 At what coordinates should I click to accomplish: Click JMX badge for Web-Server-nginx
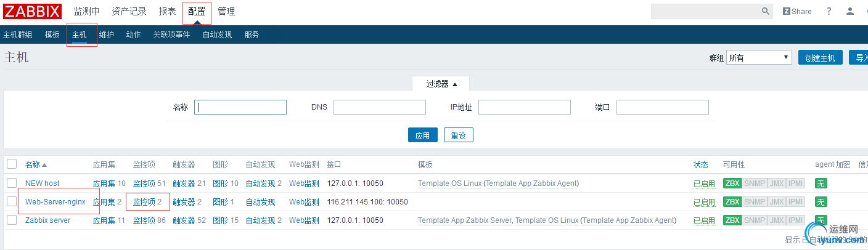(x=777, y=201)
